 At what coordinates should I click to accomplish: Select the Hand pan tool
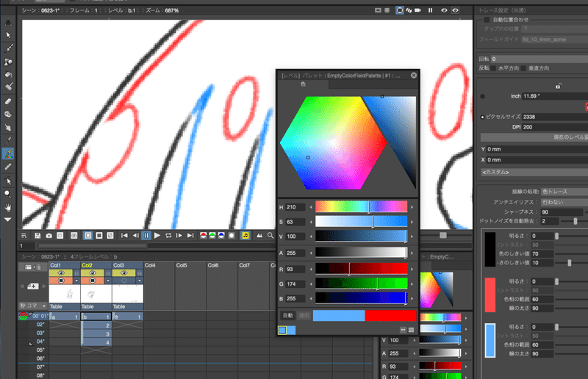[8, 207]
